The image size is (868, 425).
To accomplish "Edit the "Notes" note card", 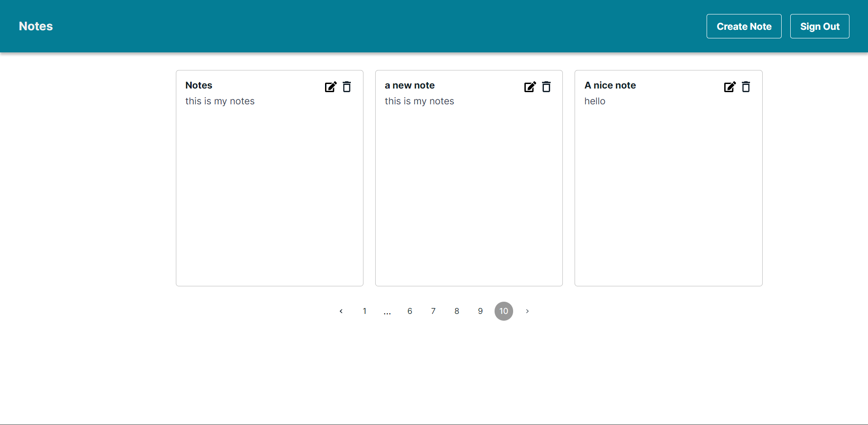I will 330,87.
